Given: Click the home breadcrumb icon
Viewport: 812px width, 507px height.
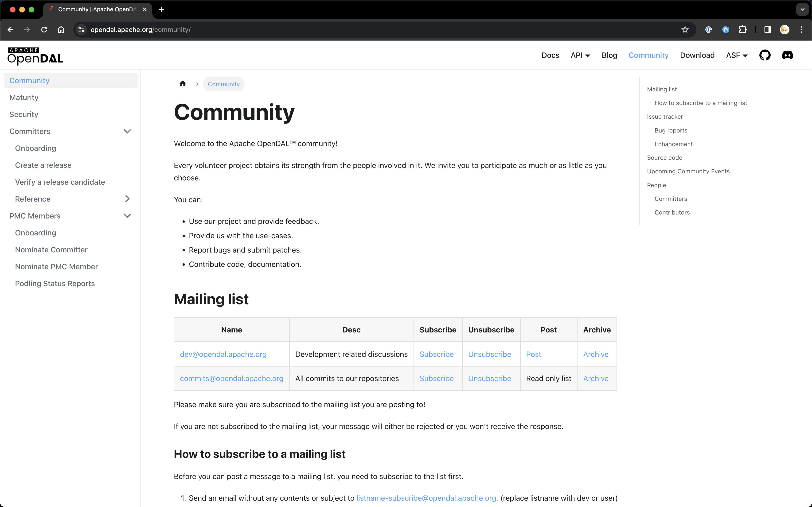Looking at the screenshot, I should (x=182, y=84).
